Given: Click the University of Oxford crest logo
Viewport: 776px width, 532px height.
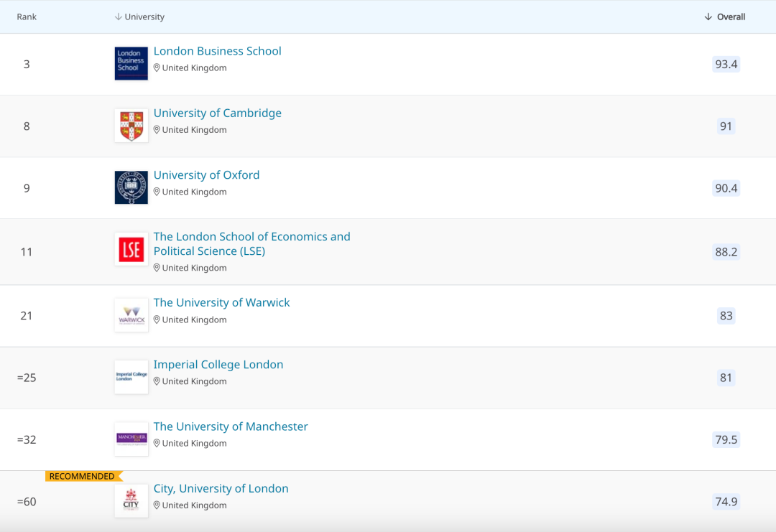Looking at the screenshot, I should [x=131, y=187].
